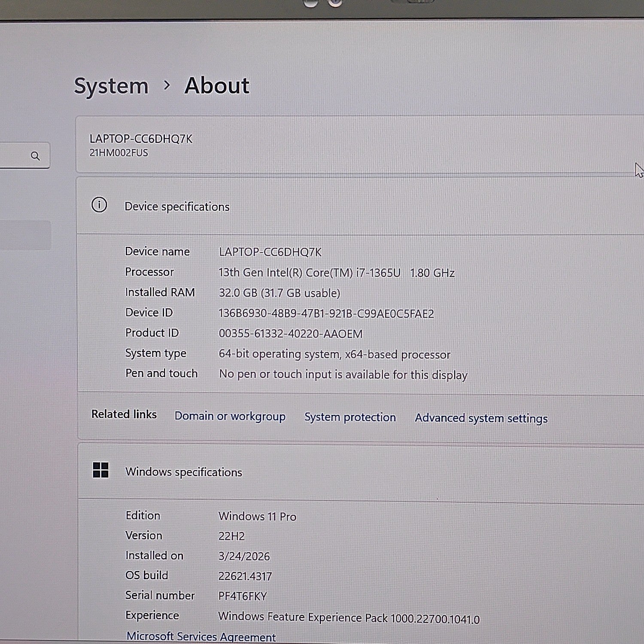Image resolution: width=644 pixels, height=644 pixels.
Task: Click the Device specifications info icon
Action: (x=99, y=205)
